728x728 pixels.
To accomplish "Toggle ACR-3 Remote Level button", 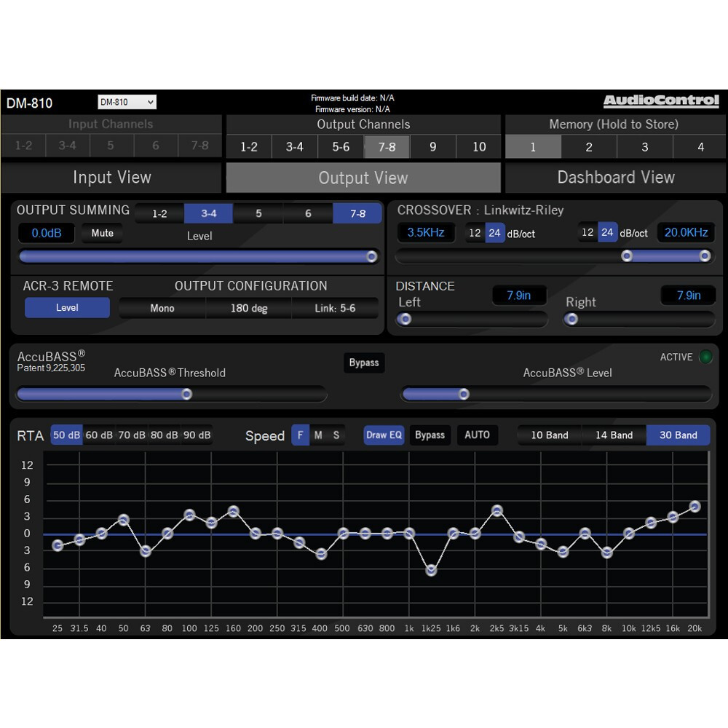I will [67, 308].
